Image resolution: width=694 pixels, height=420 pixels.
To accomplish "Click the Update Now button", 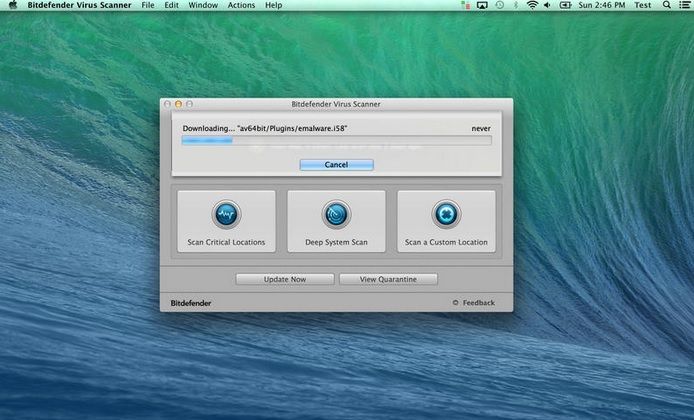I will coord(285,279).
